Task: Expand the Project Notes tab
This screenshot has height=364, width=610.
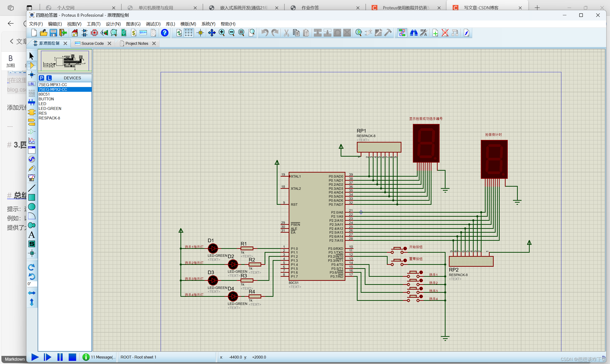Action: pos(136,43)
